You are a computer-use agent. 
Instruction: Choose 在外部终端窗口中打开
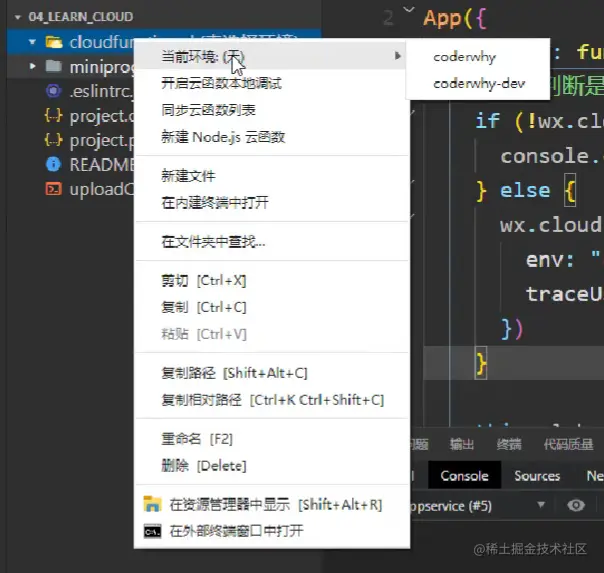click(x=236, y=531)
